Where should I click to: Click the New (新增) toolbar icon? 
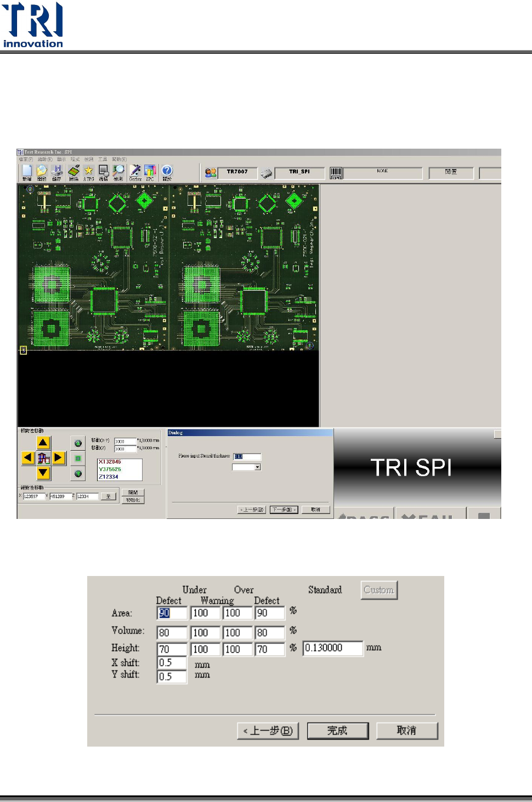[27, 172]
